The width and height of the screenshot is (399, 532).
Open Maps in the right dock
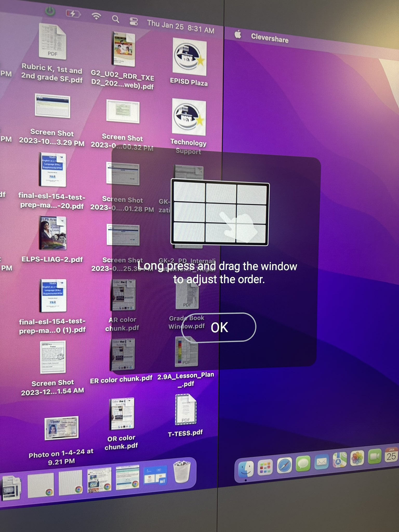point(340,460)
